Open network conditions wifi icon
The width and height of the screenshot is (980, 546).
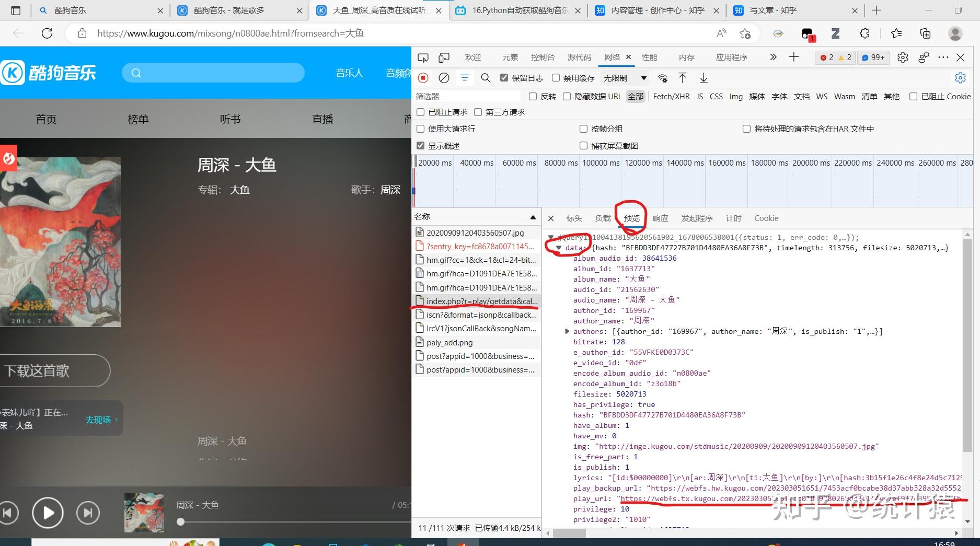click(662, 78)
